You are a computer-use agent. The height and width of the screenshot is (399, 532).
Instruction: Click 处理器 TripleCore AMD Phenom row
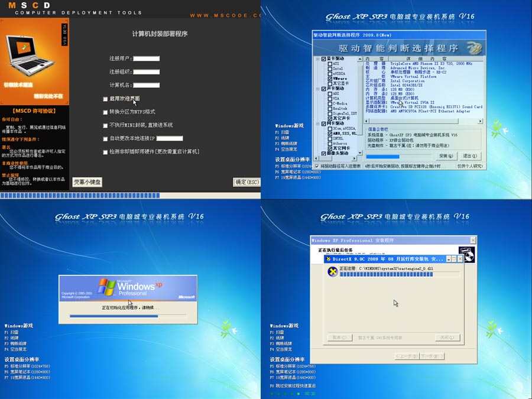tap(419, 63)
